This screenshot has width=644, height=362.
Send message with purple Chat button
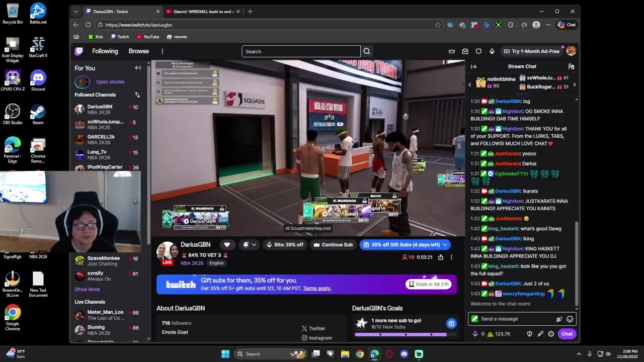click(567, 334)
